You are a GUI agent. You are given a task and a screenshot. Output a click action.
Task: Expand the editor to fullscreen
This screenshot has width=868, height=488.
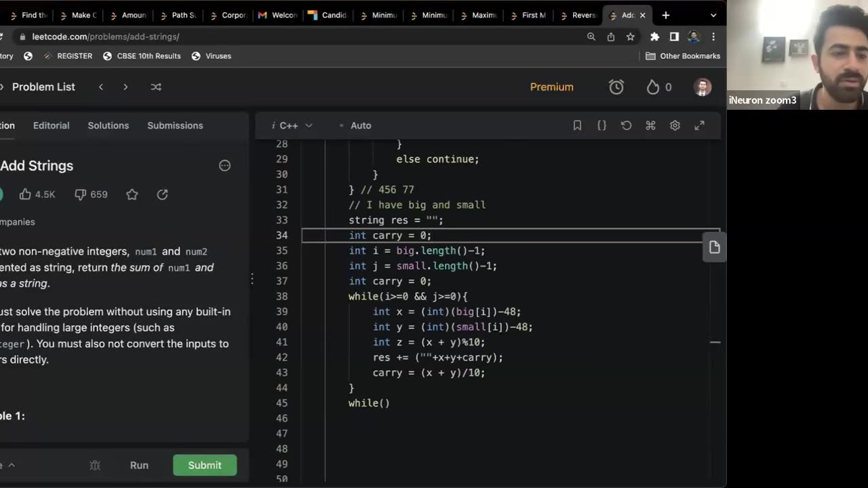click(699, 125)
